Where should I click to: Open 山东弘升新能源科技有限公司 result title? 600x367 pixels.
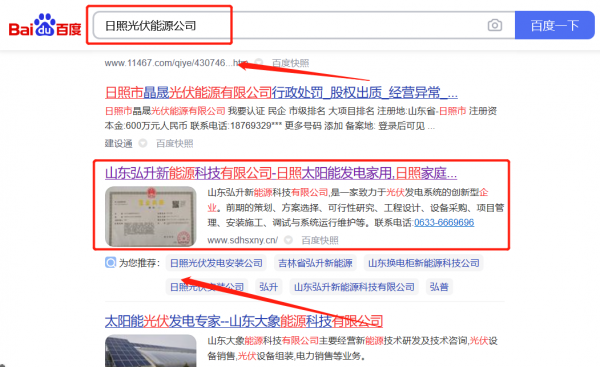point(280,173)
